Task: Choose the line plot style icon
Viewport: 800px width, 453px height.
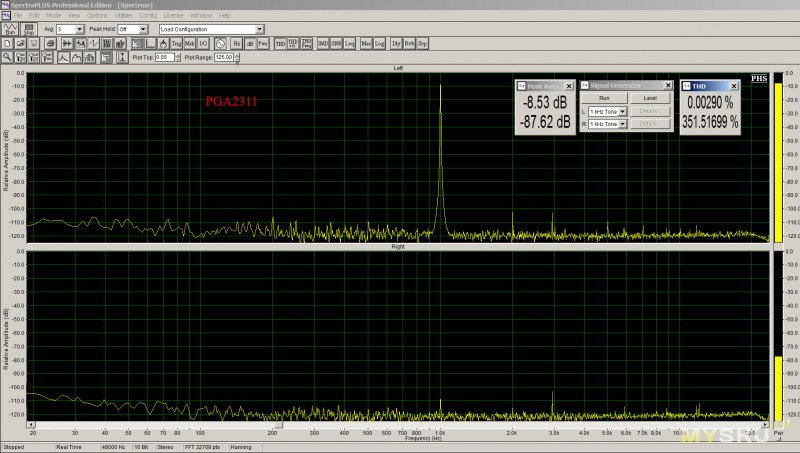Action: (63, 58)
